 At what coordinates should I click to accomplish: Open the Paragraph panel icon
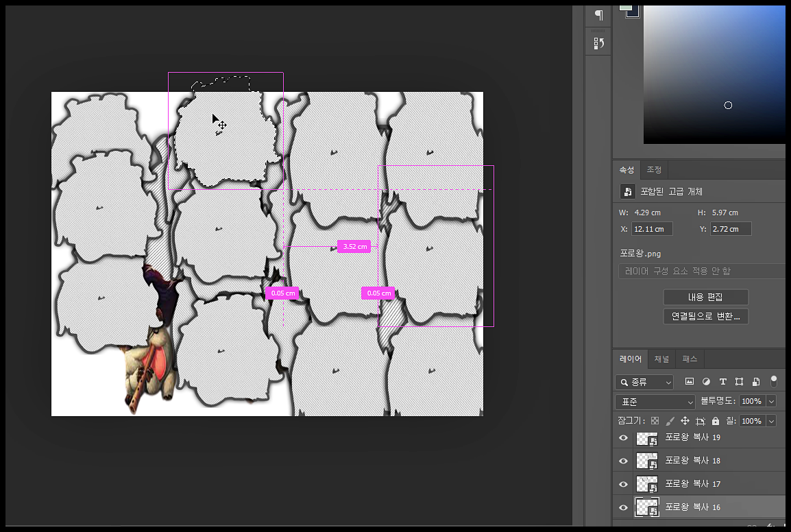pos(598,15)
